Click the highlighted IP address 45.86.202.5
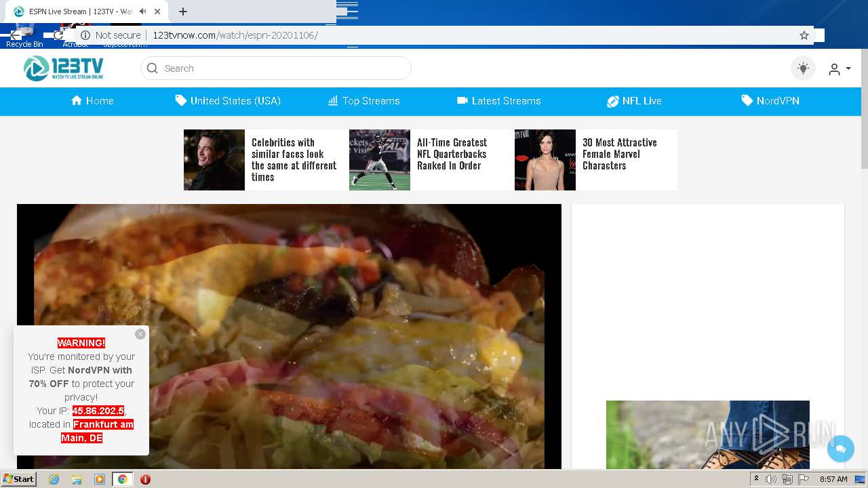 point(98,411)
